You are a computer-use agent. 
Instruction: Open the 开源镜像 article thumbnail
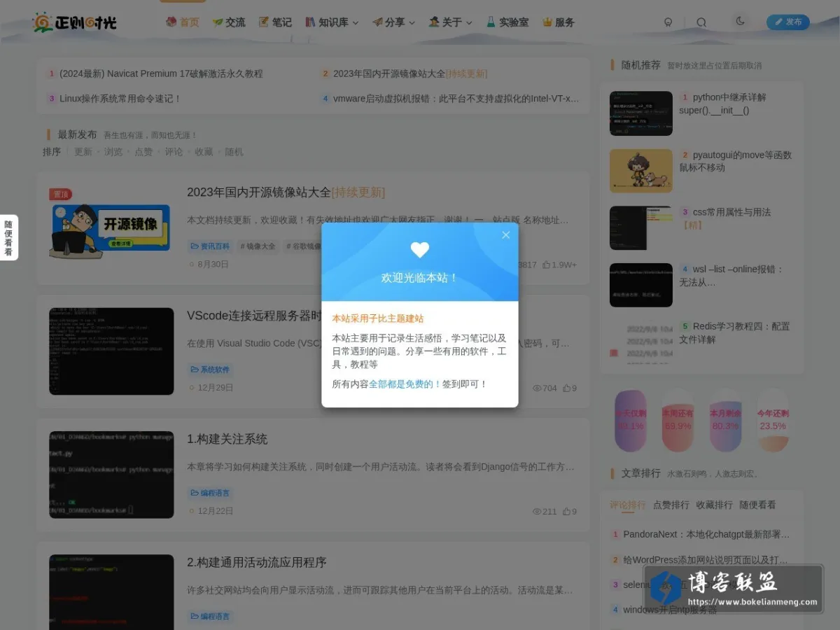[111, 227]
